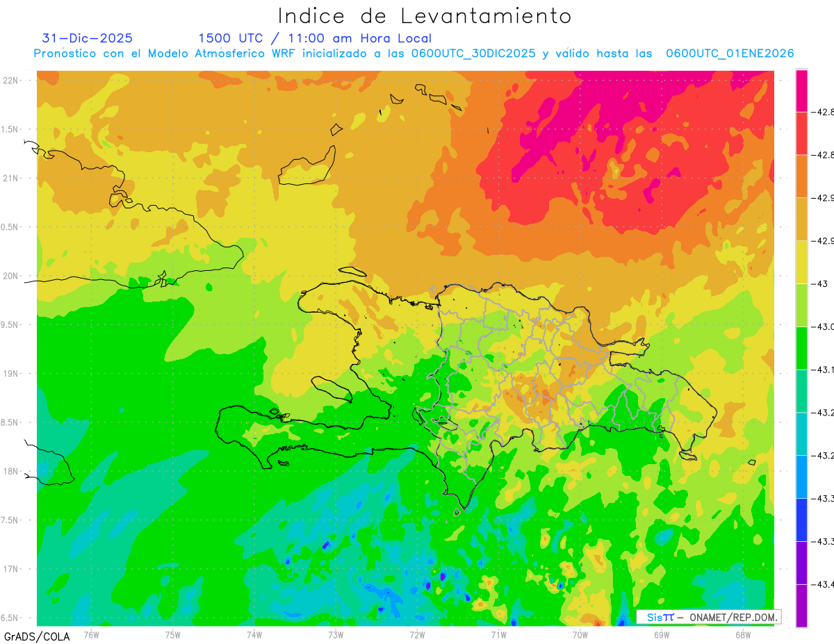This screenshot has width=834, height=644.
Task: Select the dark blue legend swatch
Action: (801, 520)
